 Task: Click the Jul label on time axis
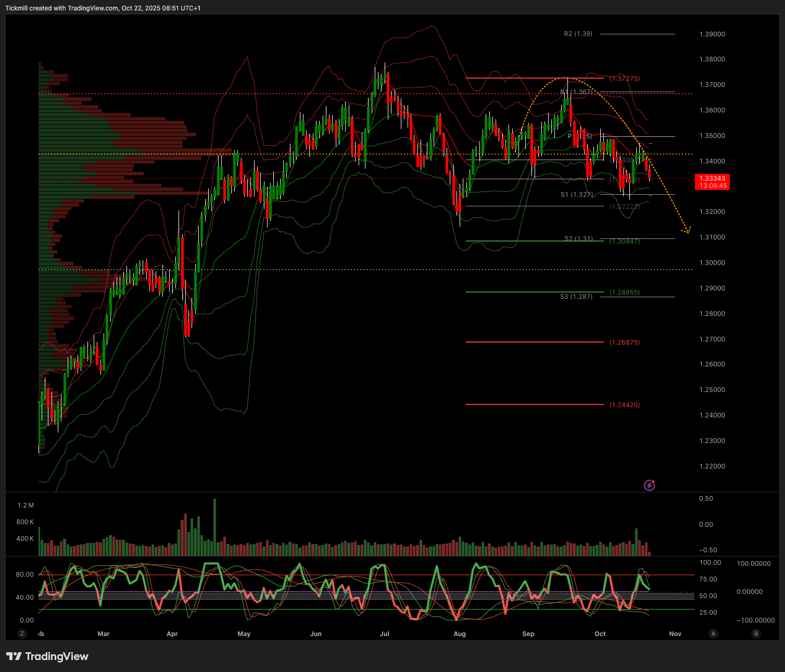385,634
